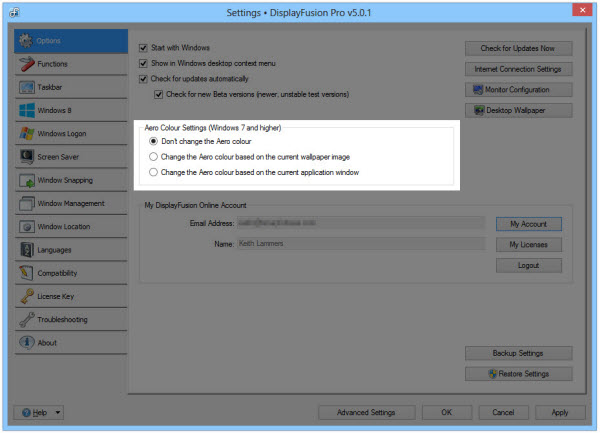Click the Logout button
This screenshot has width=600, height=433.
(x=529, y=265)
